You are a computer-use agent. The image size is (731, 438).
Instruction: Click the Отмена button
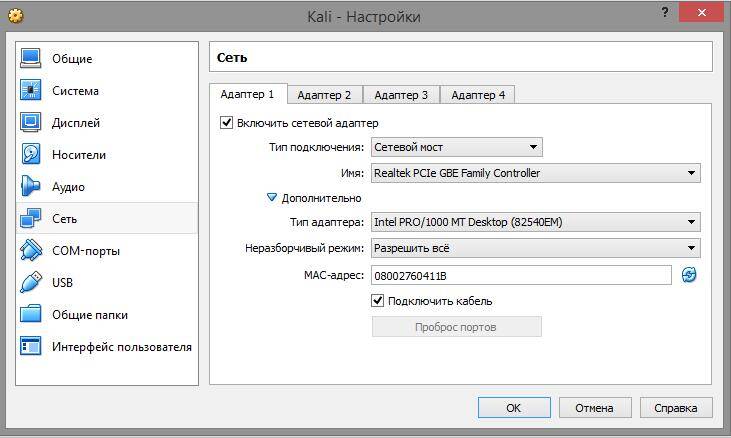[595, 408]
